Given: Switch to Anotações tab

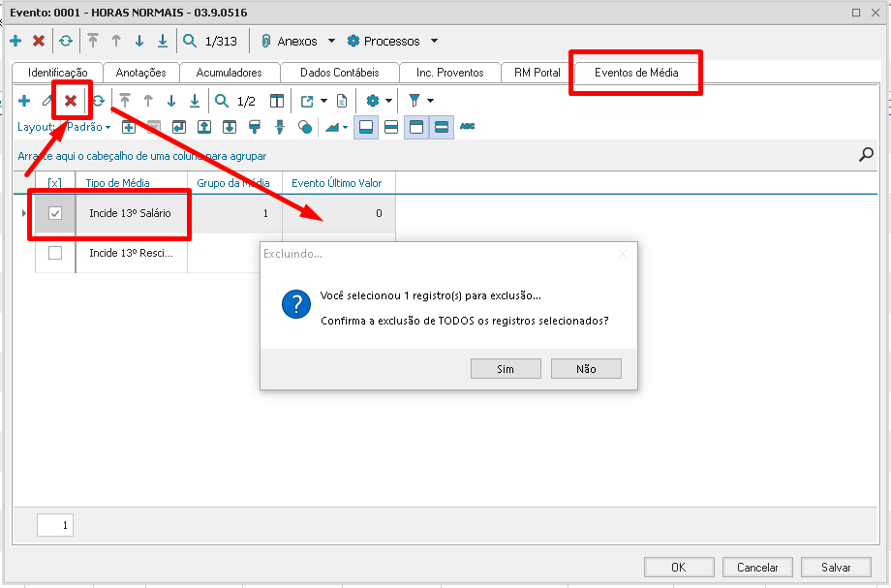Looking at the screenshot, I should coord(141,73).
